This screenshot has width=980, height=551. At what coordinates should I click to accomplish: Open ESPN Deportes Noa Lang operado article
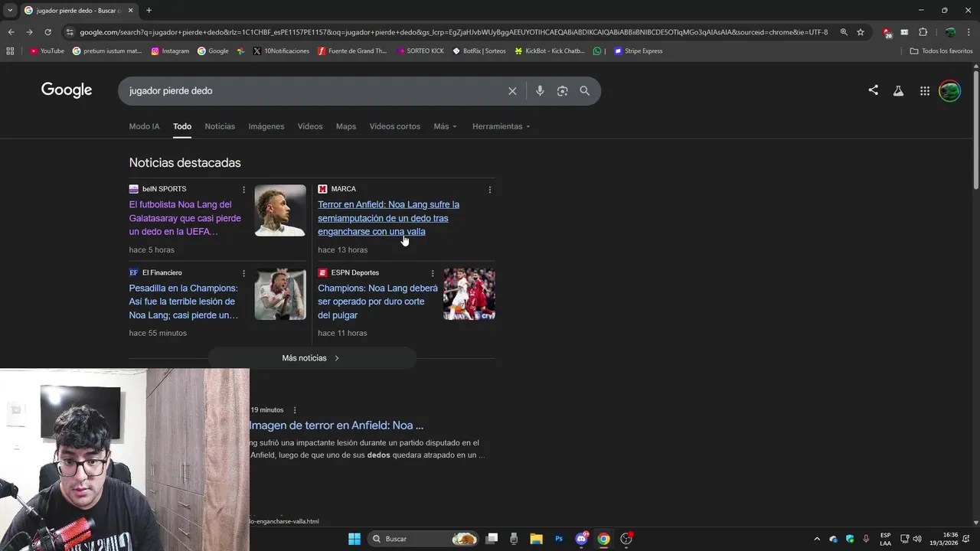[377, 302]
